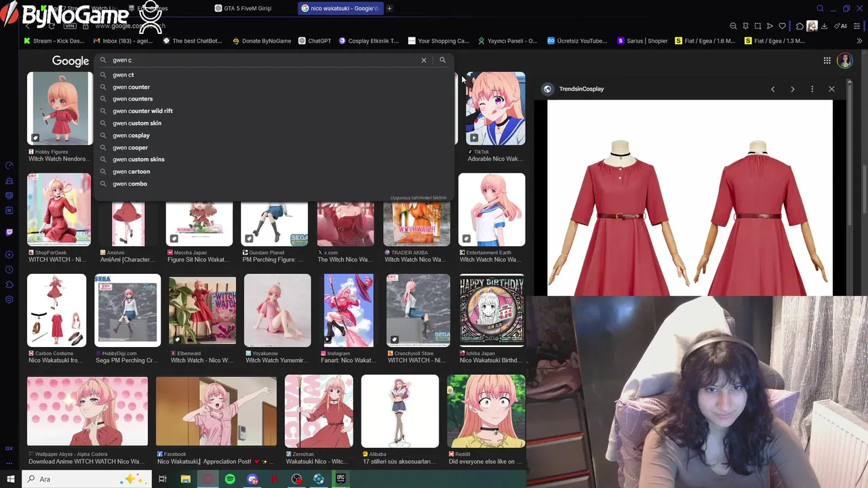This screenshot has height=488, width=868.
Task: Open File Explorer from taskbar
Action: (x=186, y=479)
